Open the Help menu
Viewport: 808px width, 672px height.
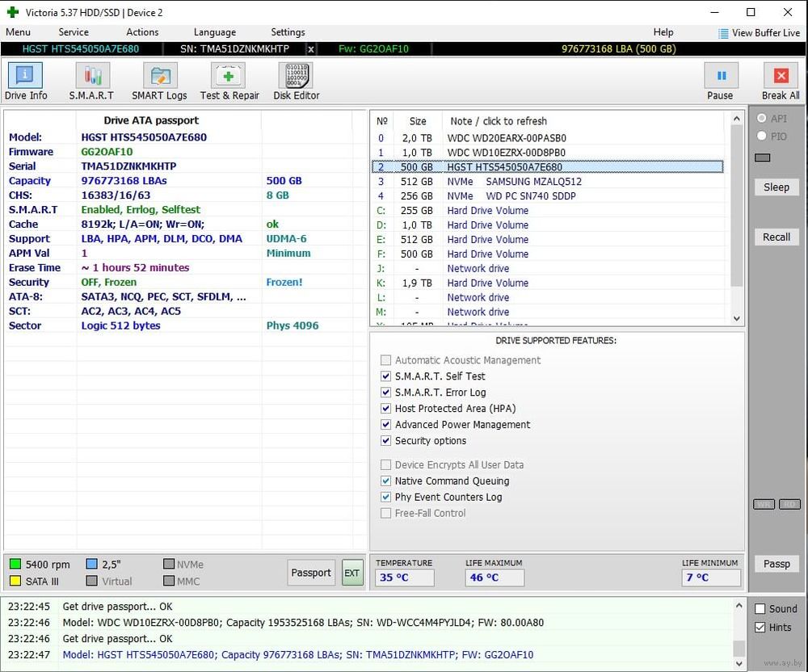point(663,32)
